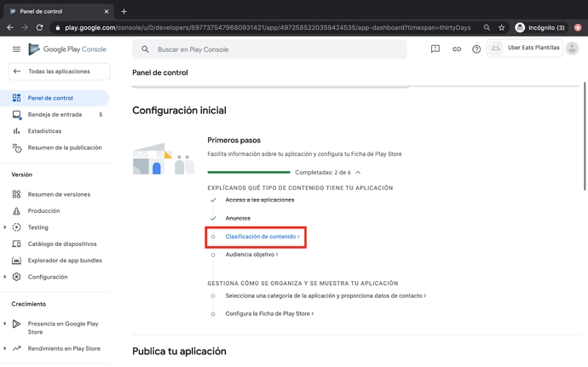Select the category selection step circle
Viewport: 588px width, 367px height.
(213, 296)
